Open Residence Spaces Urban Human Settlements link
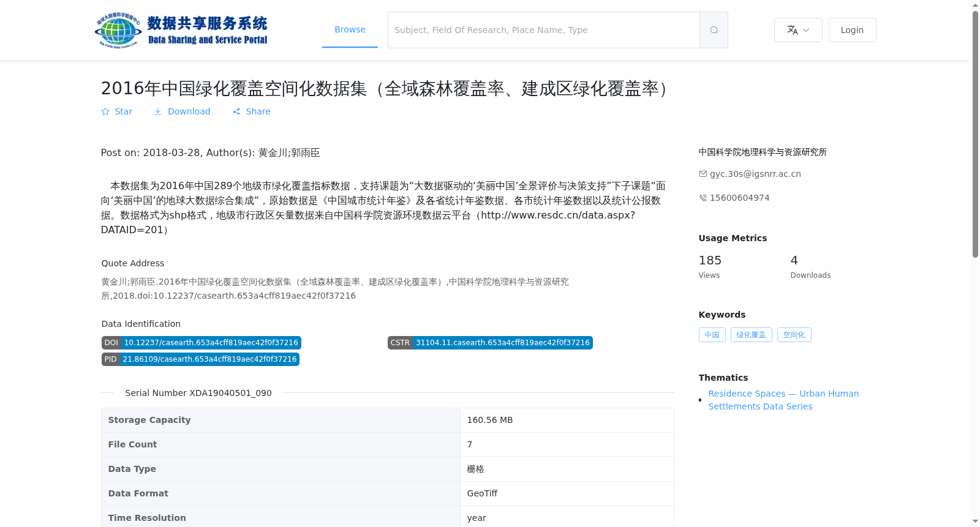This screenshot has width=980, height=527. tap(783, 400)
